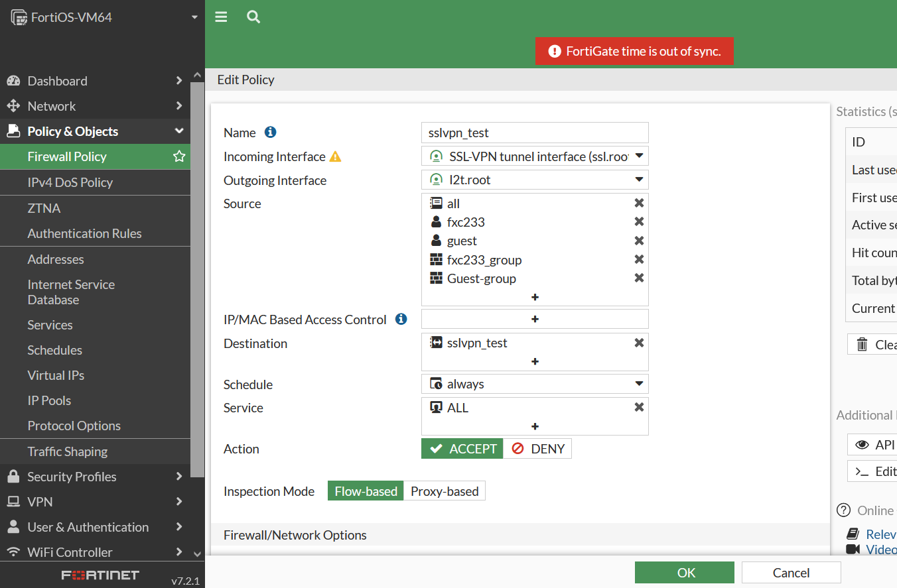Expand the VPN menu chevron

point(178,502)
